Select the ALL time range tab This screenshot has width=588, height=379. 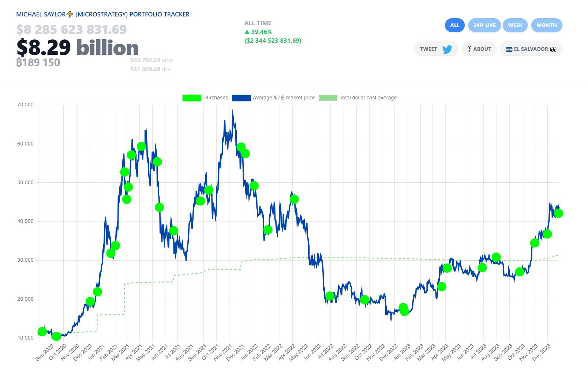[x=454, y=25]
